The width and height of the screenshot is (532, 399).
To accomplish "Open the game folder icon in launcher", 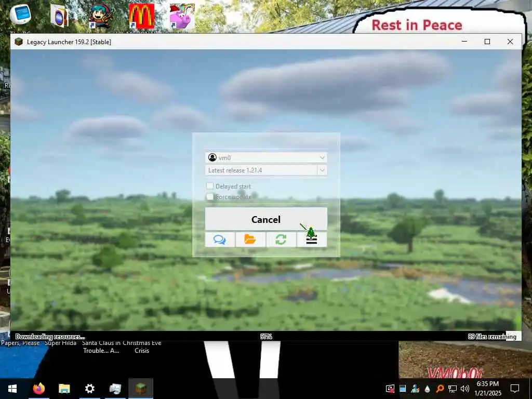I will click(x=250, y=240).
